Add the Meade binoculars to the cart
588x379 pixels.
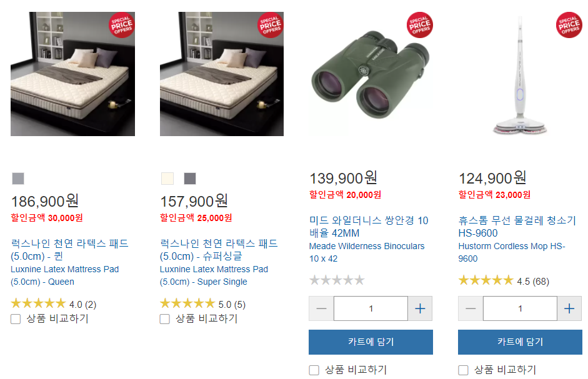click(x=371, y=342)
